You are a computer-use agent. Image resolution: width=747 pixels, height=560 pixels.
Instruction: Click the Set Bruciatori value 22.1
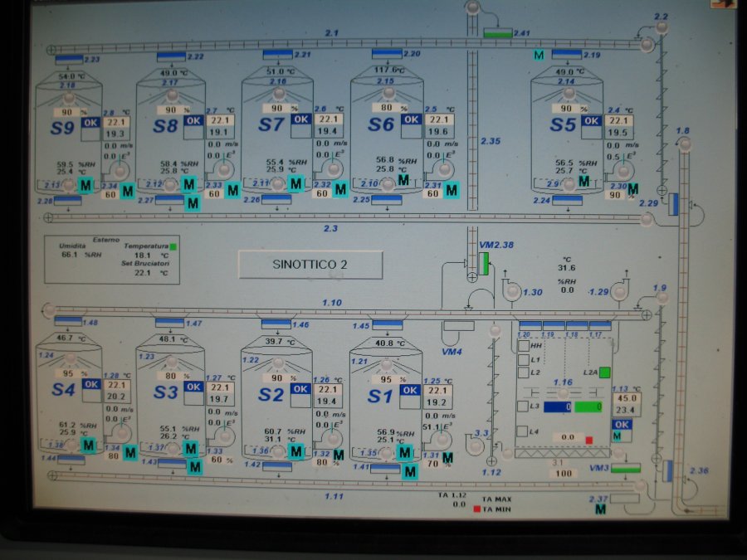[143, 273]
